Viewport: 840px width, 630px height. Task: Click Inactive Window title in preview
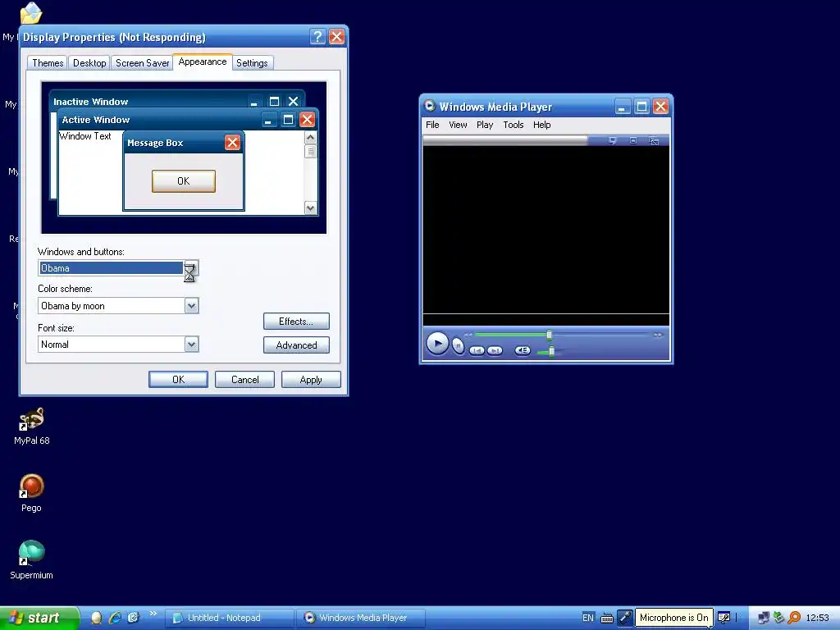pos(91,102)
